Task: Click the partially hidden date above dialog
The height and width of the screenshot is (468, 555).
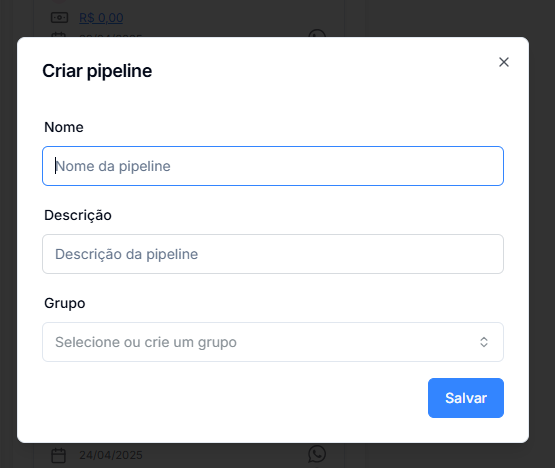Action: (x=111, y=35)
